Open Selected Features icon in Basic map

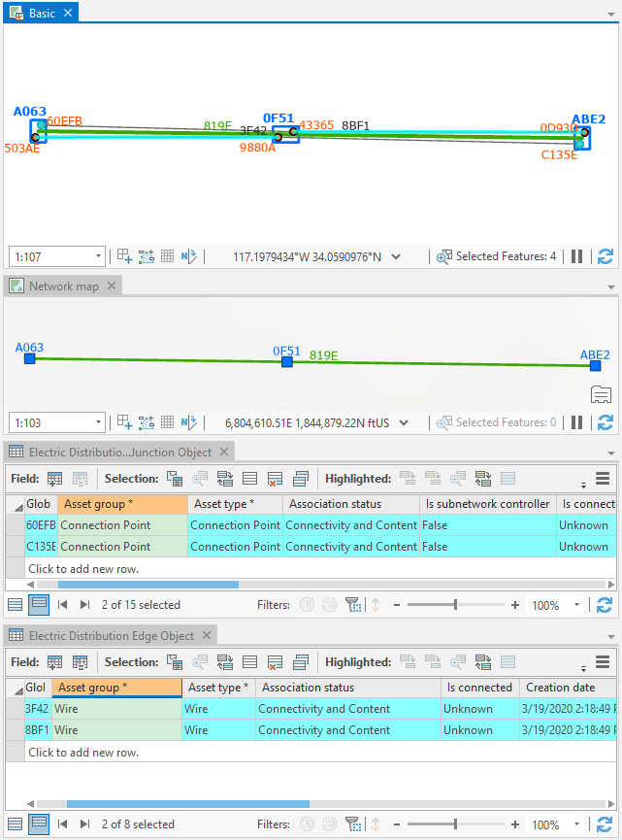(444, 256)
